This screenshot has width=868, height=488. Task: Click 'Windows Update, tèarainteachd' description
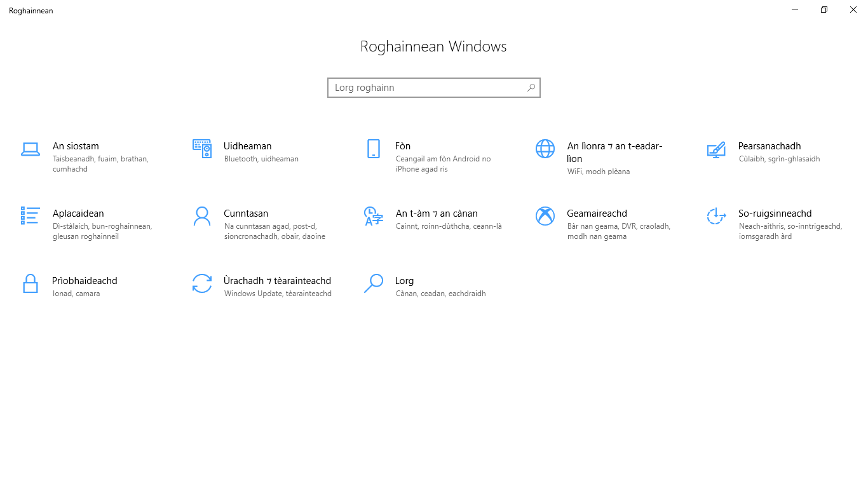tap(278, 294)
